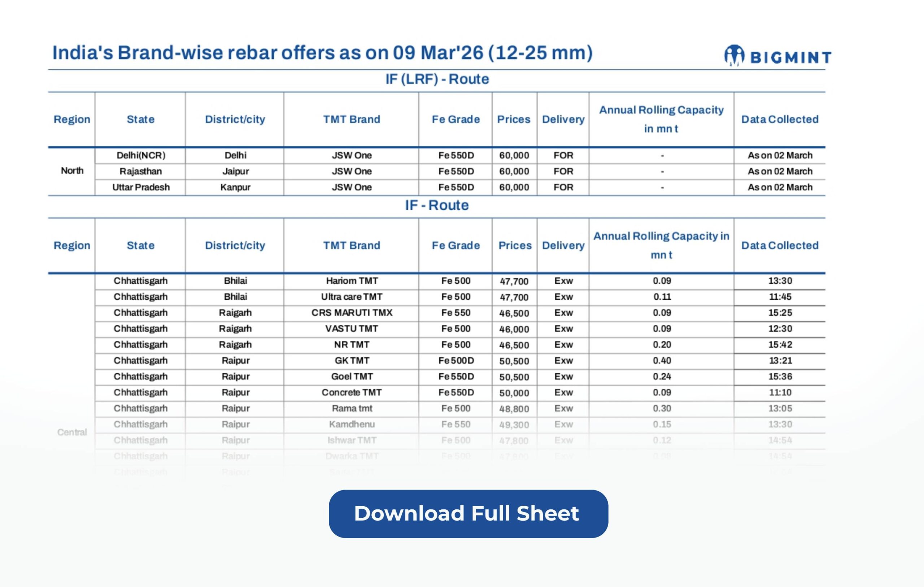924x587 pixels.
Task: Click the India's Brand-wise rebar offers title
Action: (322, 53)
